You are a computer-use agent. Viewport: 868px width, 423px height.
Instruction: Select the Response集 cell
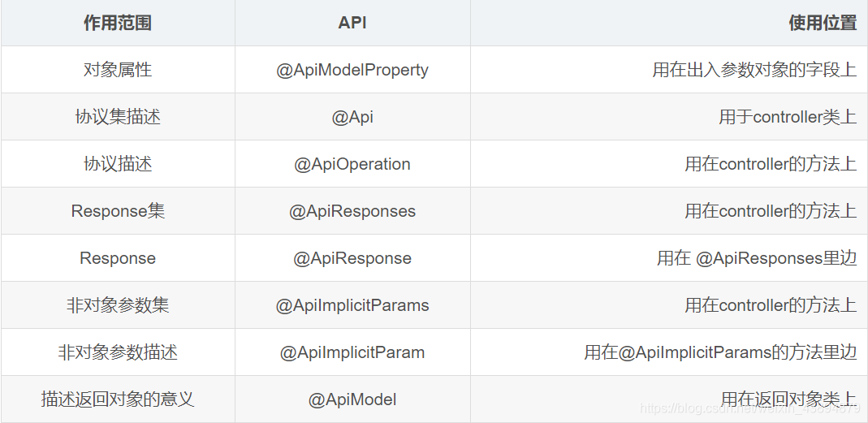(118, 211)
